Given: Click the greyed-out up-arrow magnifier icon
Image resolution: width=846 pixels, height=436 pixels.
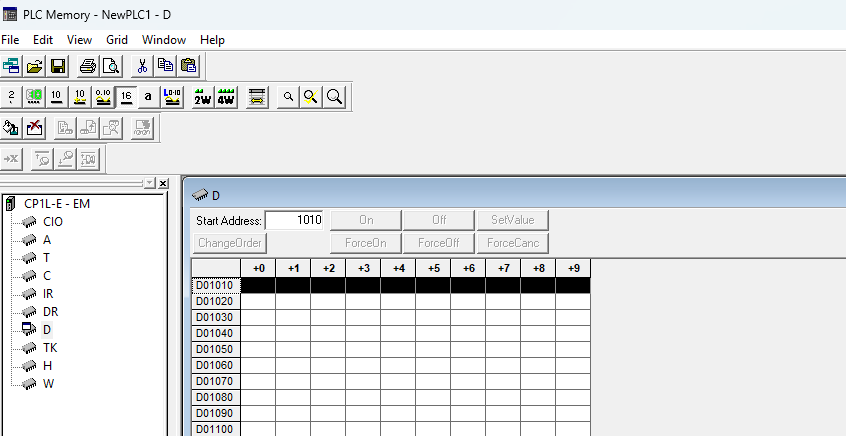Looking at the screenshot, I should pos(42,159).
